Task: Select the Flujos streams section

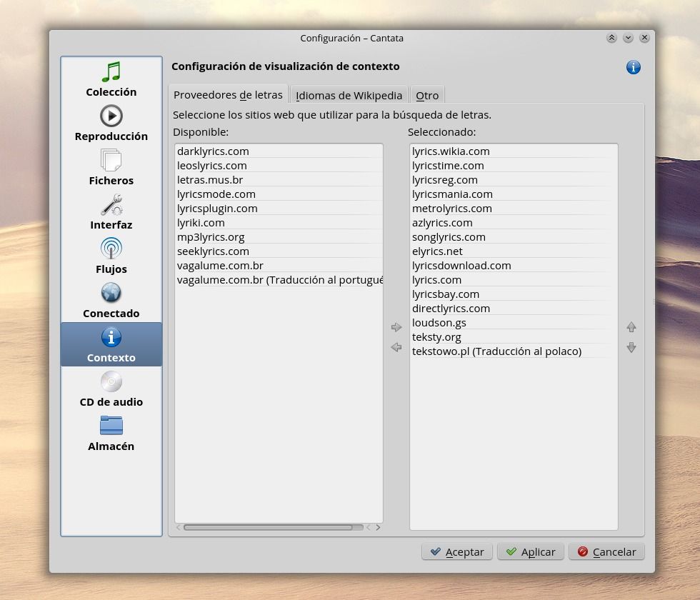Action: pos(111,256)
